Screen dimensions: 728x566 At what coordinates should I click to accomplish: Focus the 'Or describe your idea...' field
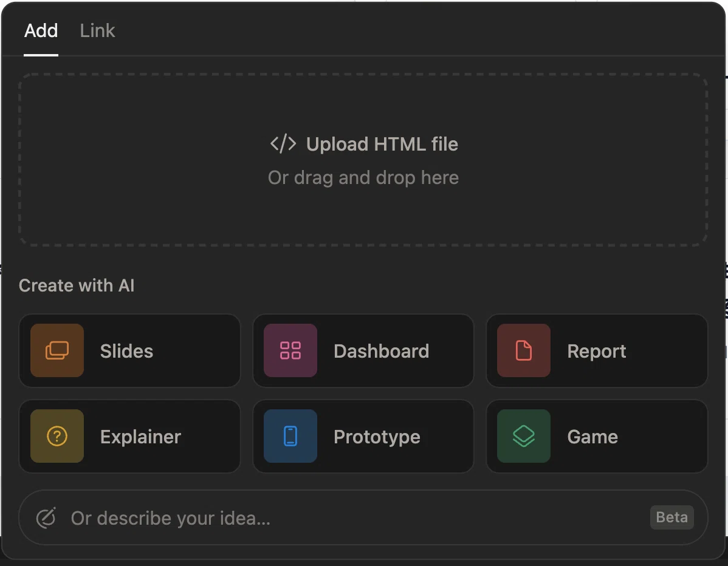363,518
